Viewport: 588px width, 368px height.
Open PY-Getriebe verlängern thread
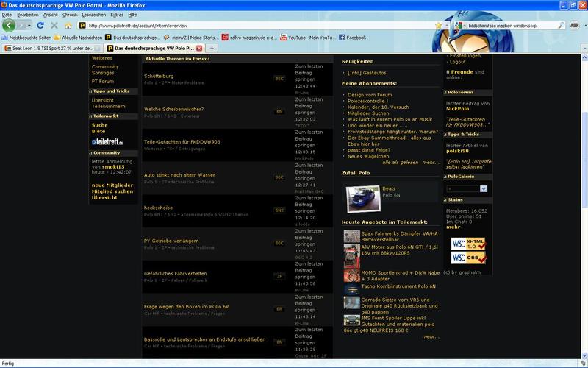click(171, 241)
